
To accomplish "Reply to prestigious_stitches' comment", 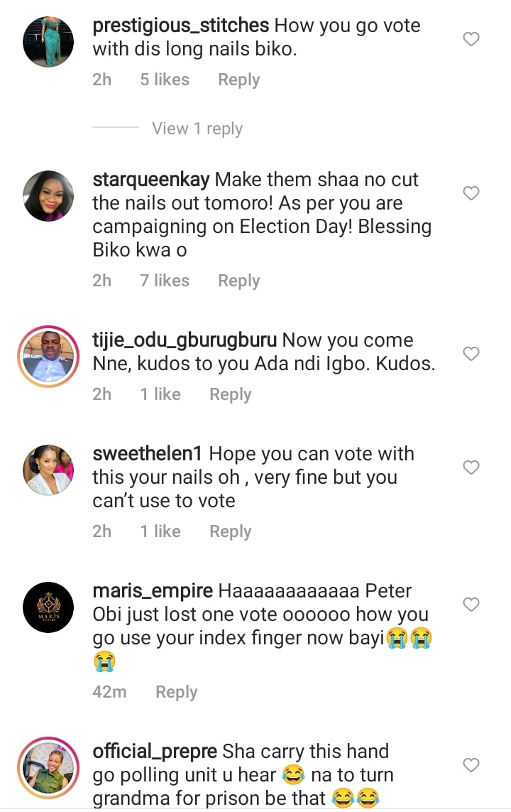I will click(238, 80).
